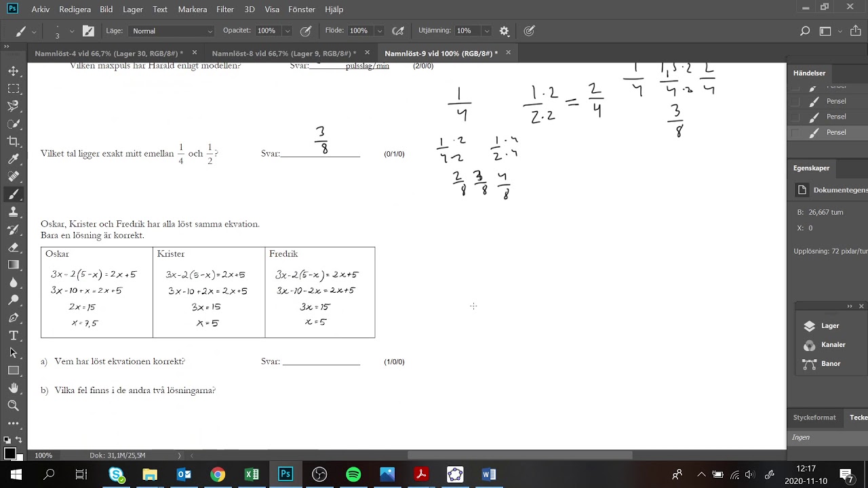Switch to the Namnlöst-8 document tab
The image size is (868, 488).
[284, 54]
